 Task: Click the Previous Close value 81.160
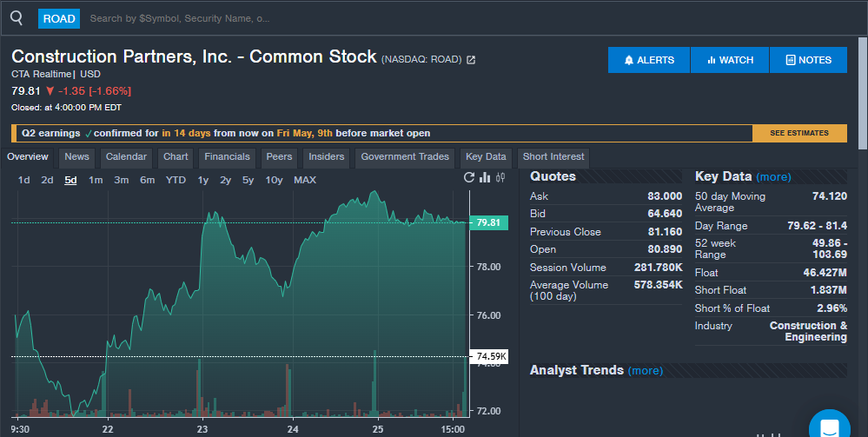665,231
